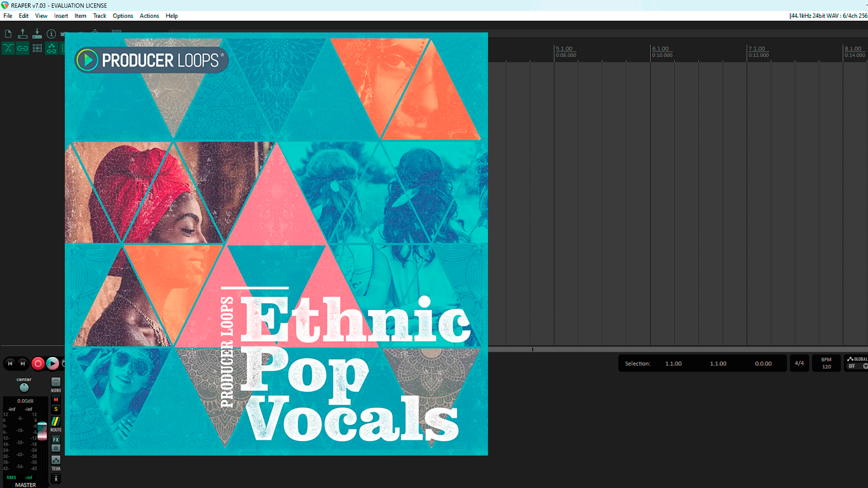Solo the master track with S
This screenshot has width=868, height=488.
pos(56,409)
